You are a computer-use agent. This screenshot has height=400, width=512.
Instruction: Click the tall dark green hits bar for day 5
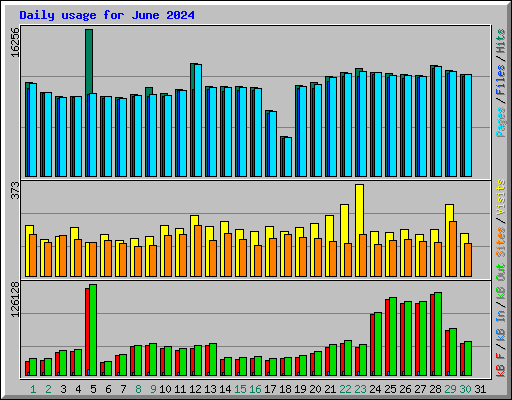(x=89, y=62)
